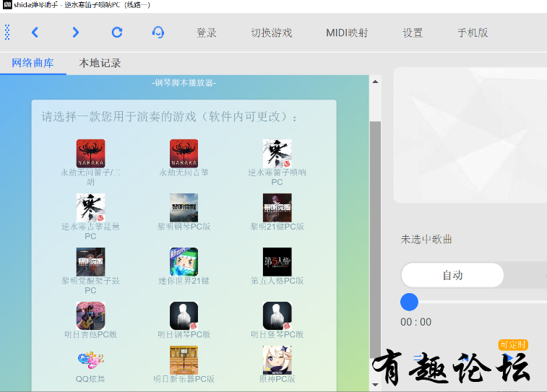Select the 黎明钢琴PC版 game icon

tap(184, 208)
